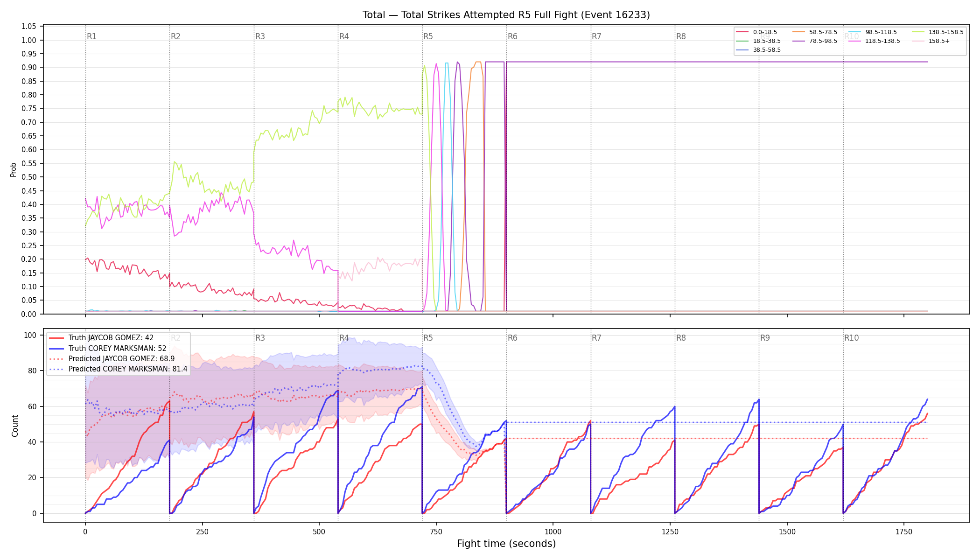Click the 'Fight time (seconds)' axis label

[506, 544]
